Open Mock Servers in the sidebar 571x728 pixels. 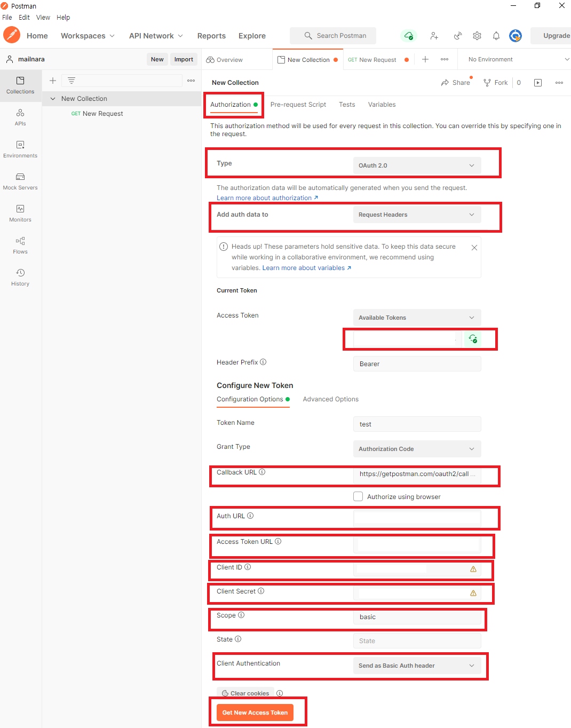coord(20,181)
